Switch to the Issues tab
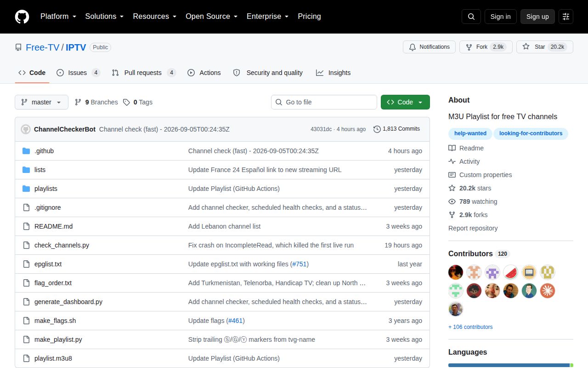 [78, 73]
